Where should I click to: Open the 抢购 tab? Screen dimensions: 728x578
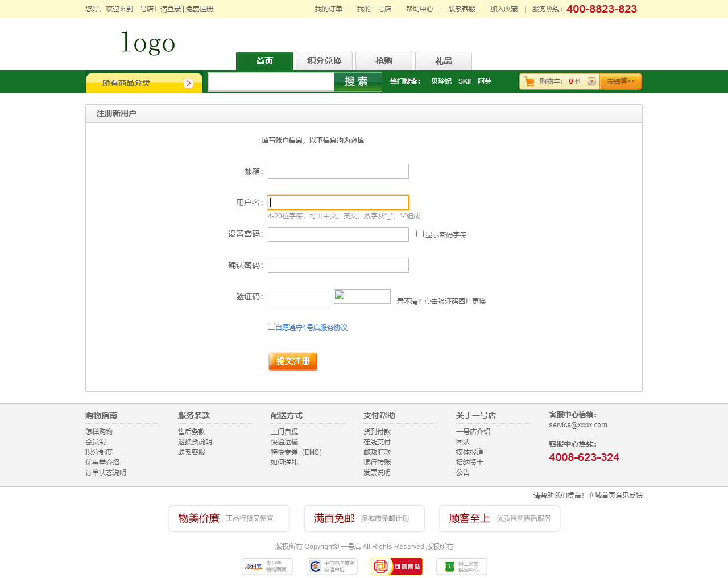click(x=384, y=61)
